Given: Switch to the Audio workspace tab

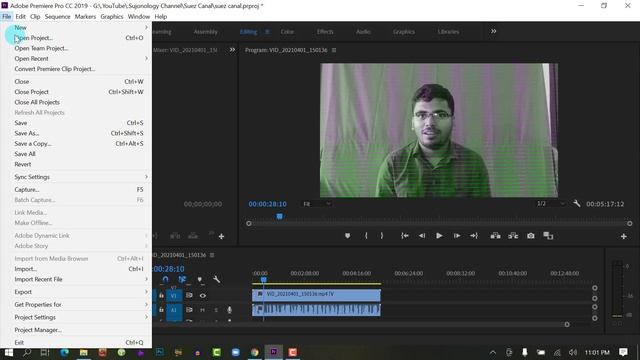Looking at the screenshot, I should click(363, 32).
